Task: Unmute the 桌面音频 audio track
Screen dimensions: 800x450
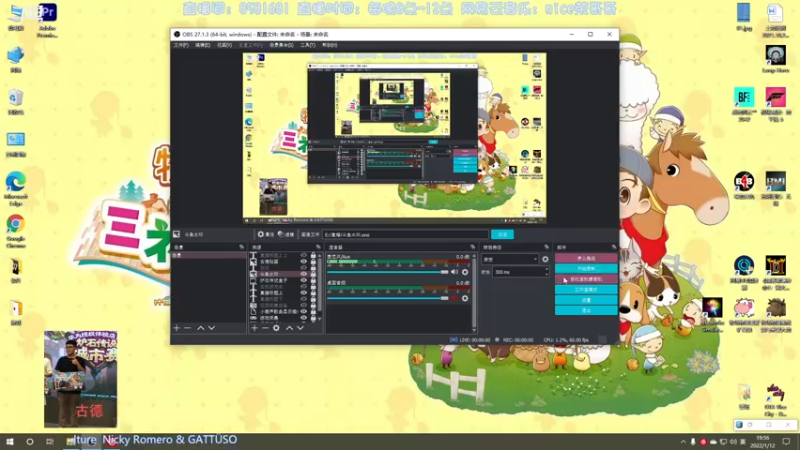Action: (454, 298)
